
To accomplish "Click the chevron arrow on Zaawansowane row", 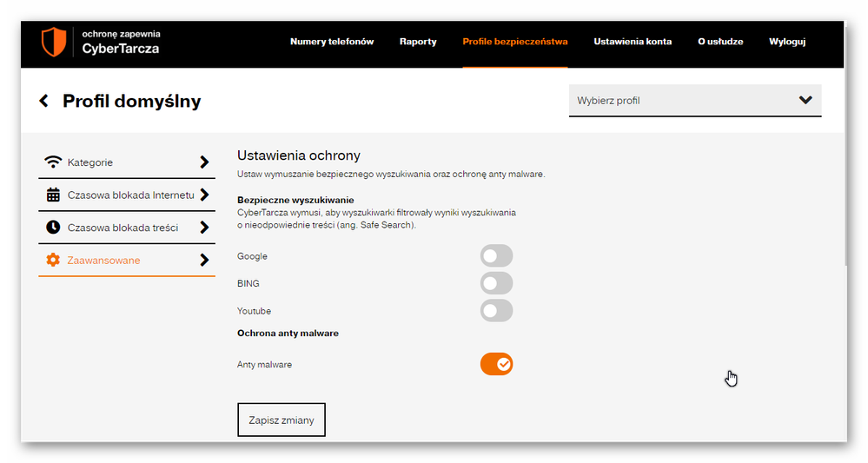I will [204, 260].
